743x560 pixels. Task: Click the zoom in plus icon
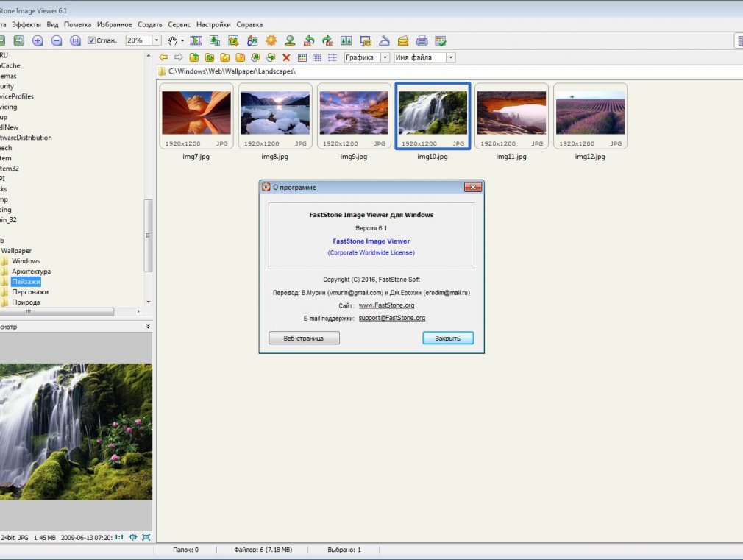click(38, 40)
